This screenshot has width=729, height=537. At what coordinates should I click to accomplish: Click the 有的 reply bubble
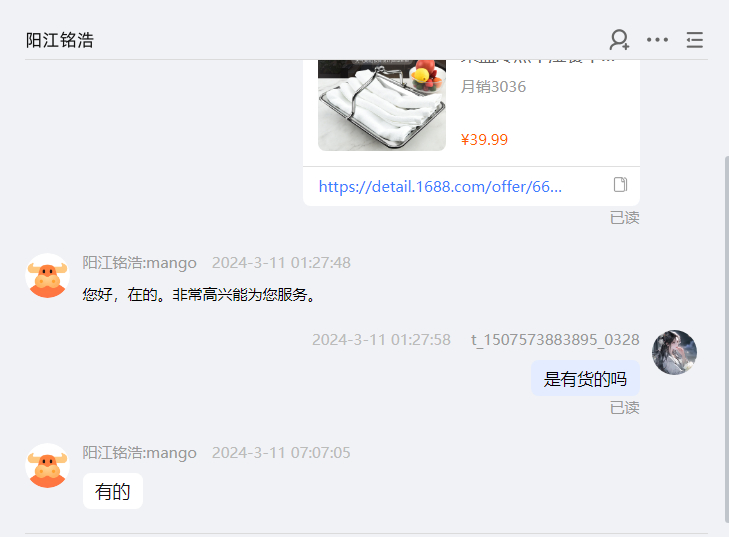click(113, 491)
